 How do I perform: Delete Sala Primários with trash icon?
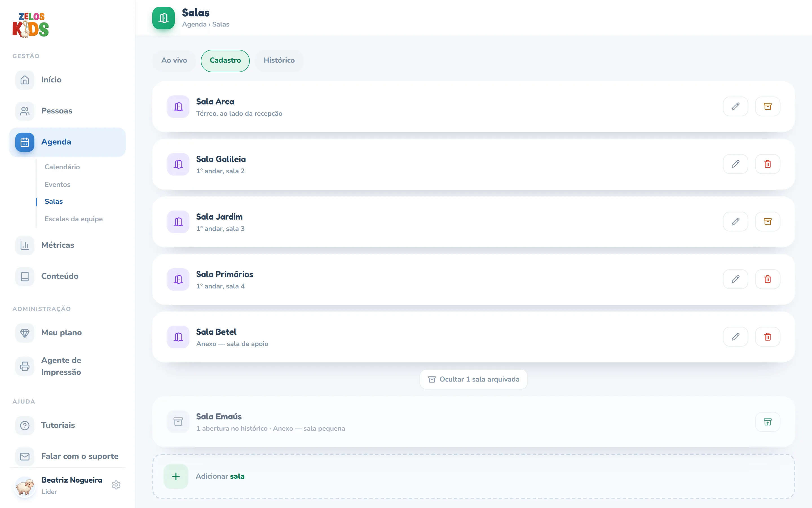click(767, 279)
